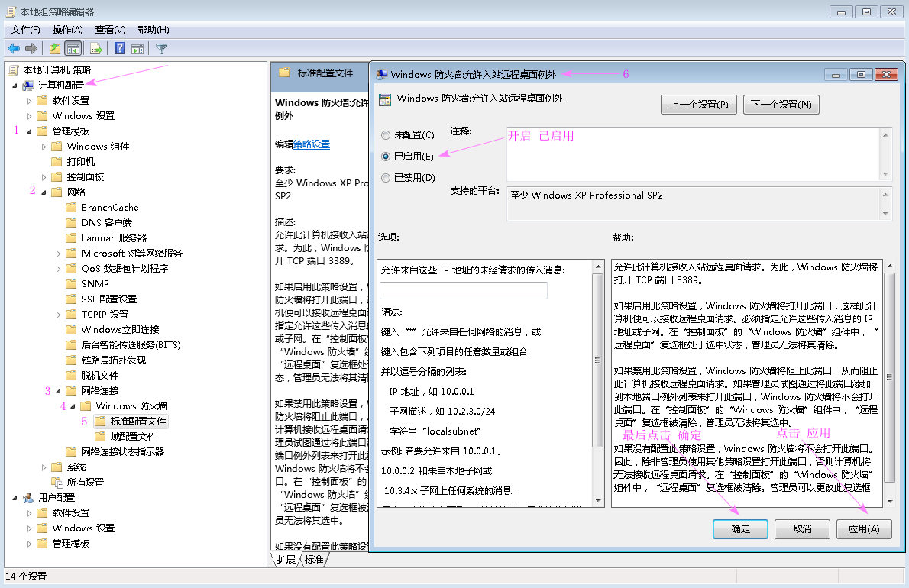Click the Back navigation arrow in the toolbar
The width and height of the screenshot is (909, 588).
13,48
